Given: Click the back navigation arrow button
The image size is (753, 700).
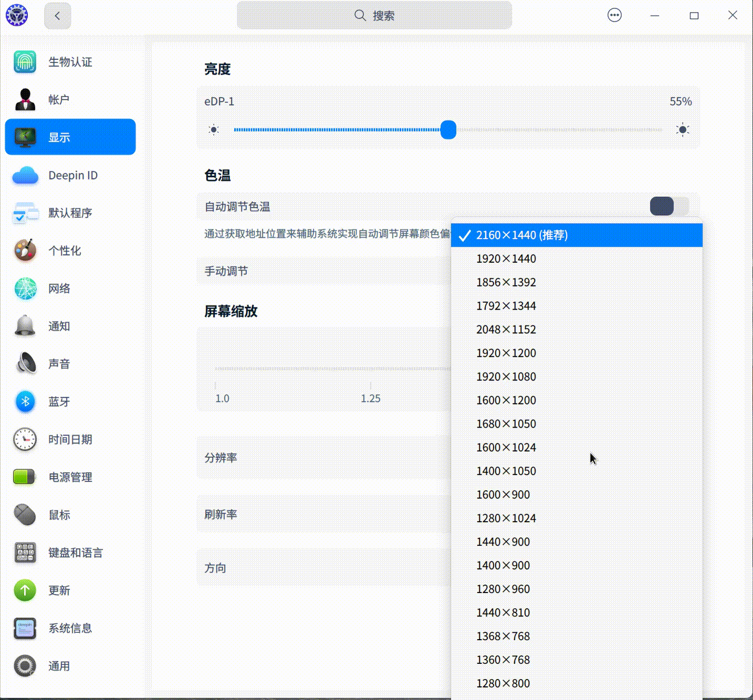Looking at the screenshot, I should 57,15.
